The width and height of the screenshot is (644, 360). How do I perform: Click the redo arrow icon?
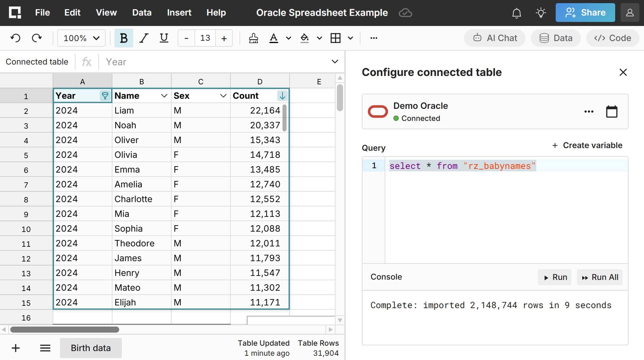point(37,38)
